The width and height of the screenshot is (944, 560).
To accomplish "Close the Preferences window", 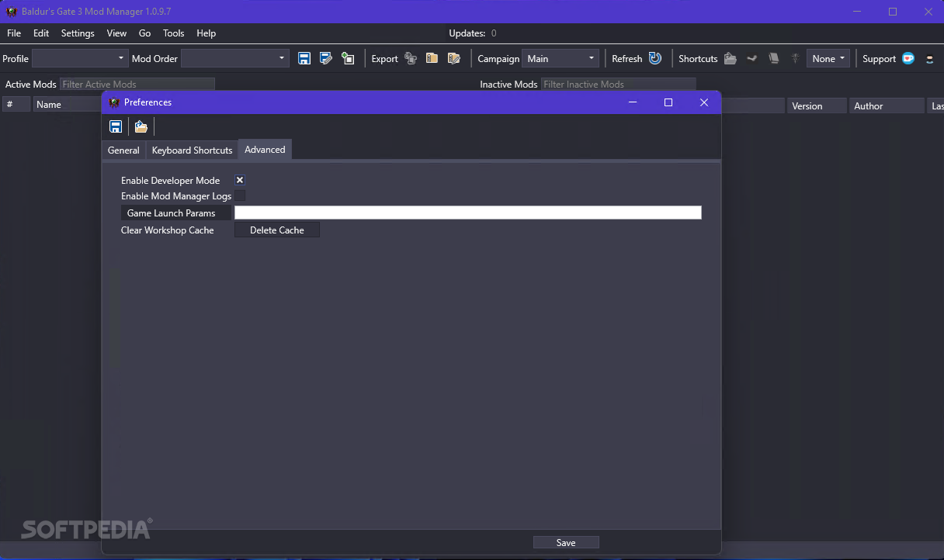I will tap(704, 102).
